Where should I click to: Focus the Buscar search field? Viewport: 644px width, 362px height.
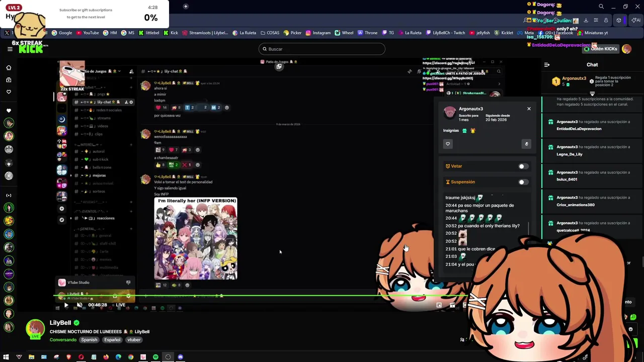click(x=322, y=49)
